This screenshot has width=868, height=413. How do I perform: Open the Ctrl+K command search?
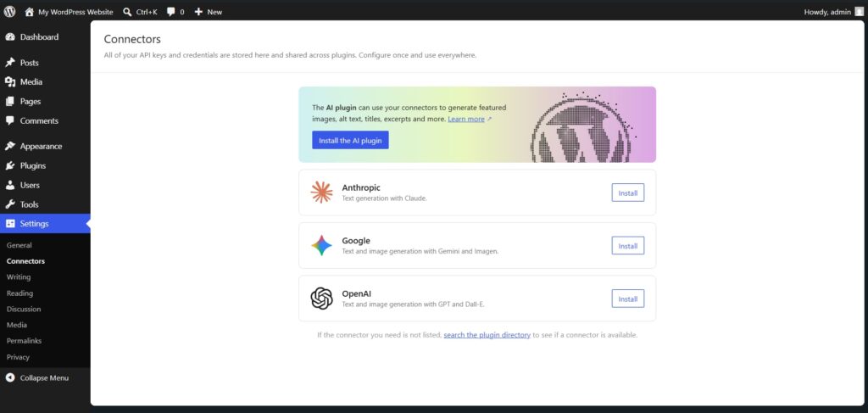(x=140, y=12)
